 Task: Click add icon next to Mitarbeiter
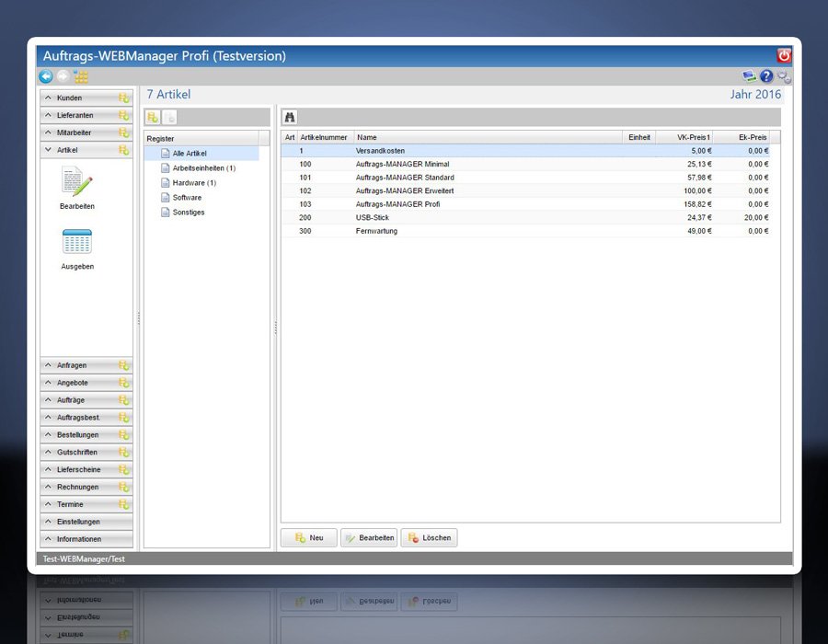pyautogui.click(x=123, y=132)
